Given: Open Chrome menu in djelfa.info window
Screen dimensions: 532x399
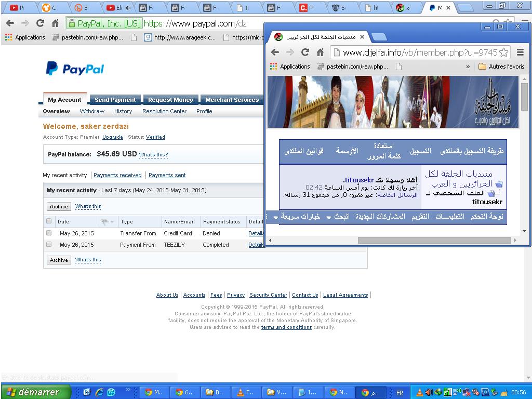Looking at the screenshot, I should click(520, 52).
